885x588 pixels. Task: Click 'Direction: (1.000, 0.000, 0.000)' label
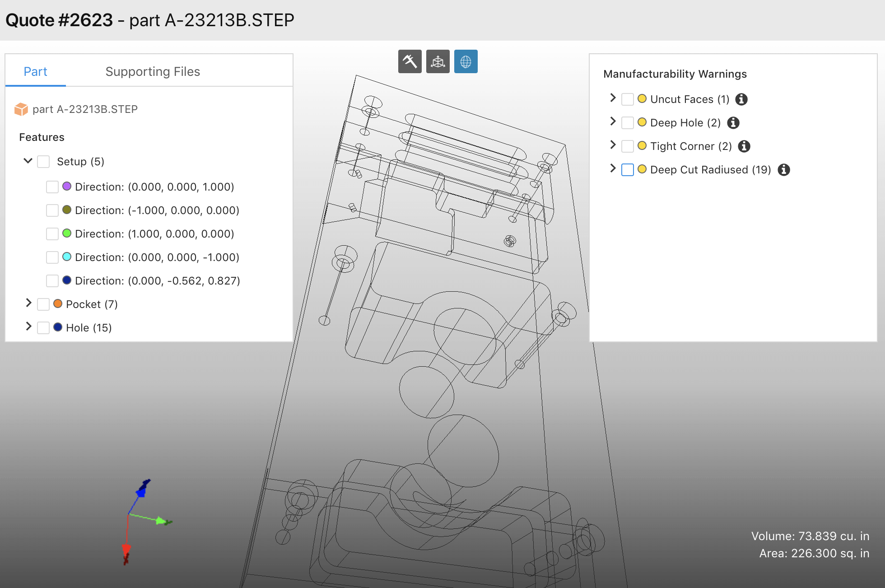point(154,234)
